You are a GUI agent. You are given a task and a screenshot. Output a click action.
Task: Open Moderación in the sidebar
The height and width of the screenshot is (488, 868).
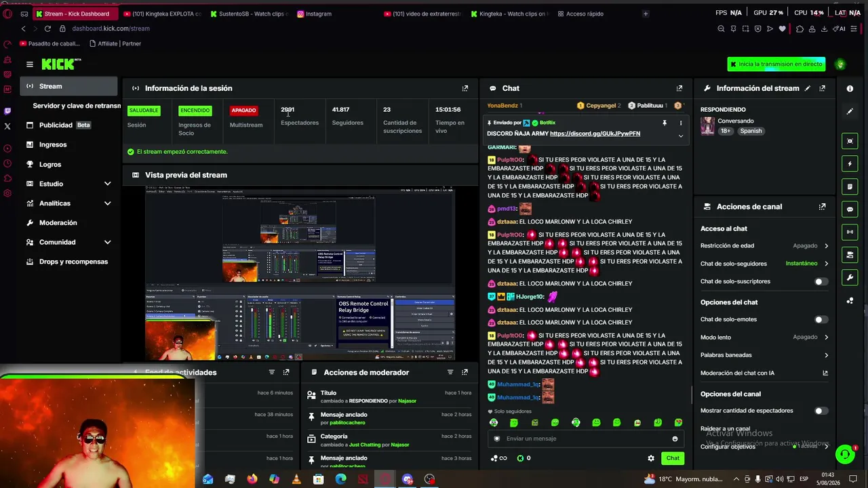pos(68,222)
